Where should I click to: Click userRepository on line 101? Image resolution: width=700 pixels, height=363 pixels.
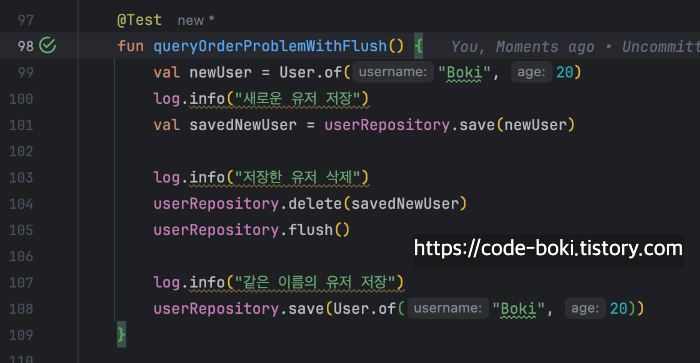coord(387,125)
